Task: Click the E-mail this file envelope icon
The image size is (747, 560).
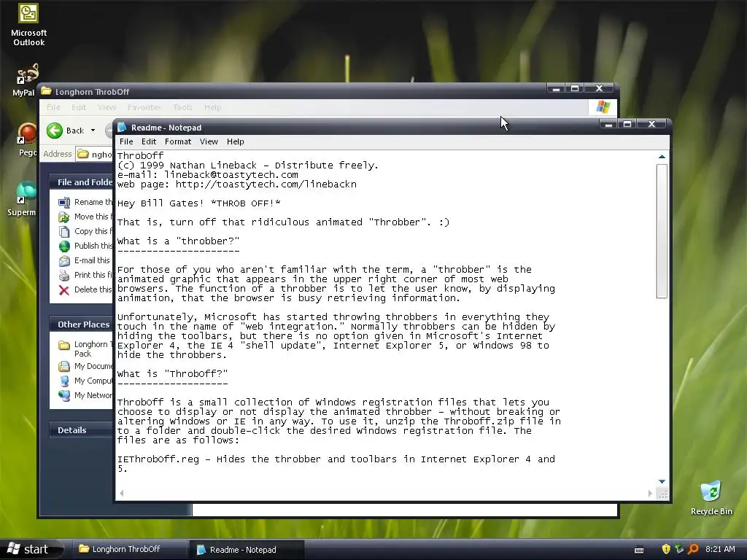Action: tap(64, 261)
